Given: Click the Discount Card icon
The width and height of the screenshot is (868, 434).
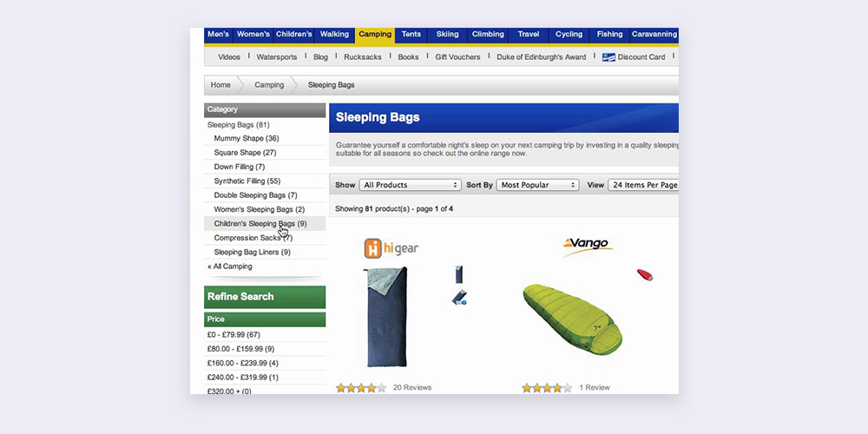Looking at the screenshot, I should tap(609, 57).
